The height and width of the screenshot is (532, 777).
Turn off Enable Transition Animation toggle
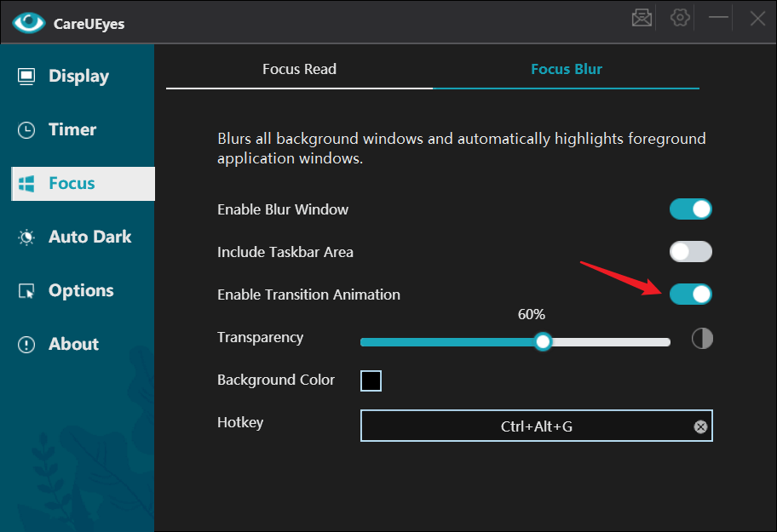(691, 294)
